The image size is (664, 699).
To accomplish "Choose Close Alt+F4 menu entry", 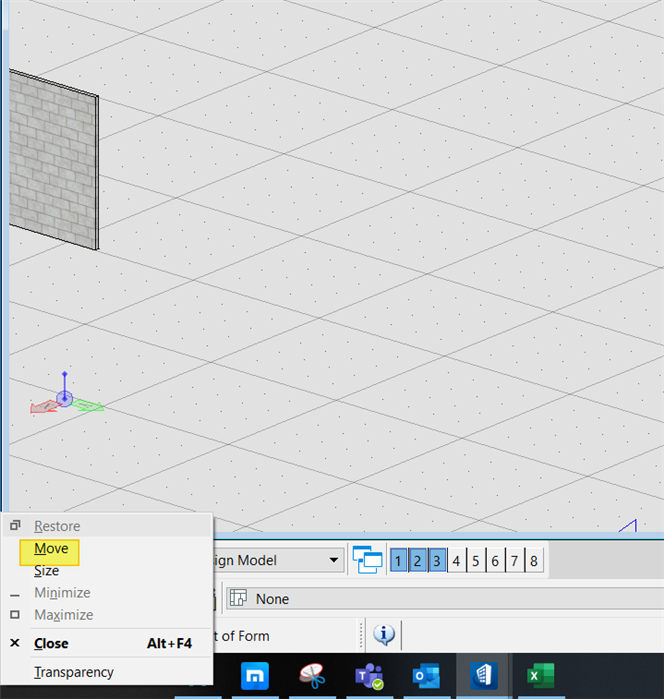I will tap(107, 643).
